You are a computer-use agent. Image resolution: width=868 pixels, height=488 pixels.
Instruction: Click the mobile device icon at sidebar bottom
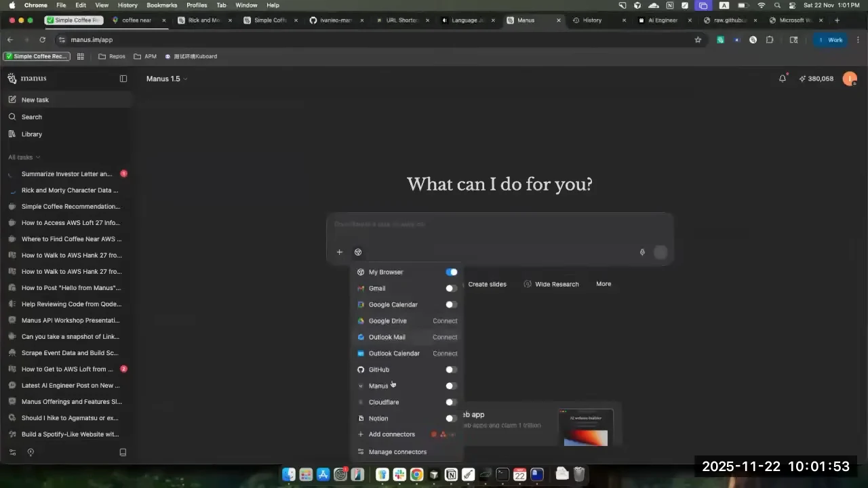point(123,452)
